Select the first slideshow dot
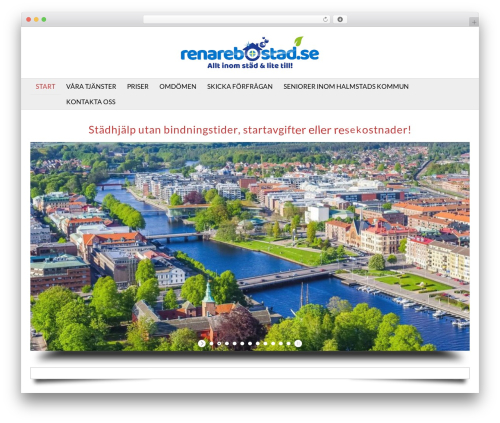Image resolution: width=500 pixels, height=423 pixels. (211, 344)
